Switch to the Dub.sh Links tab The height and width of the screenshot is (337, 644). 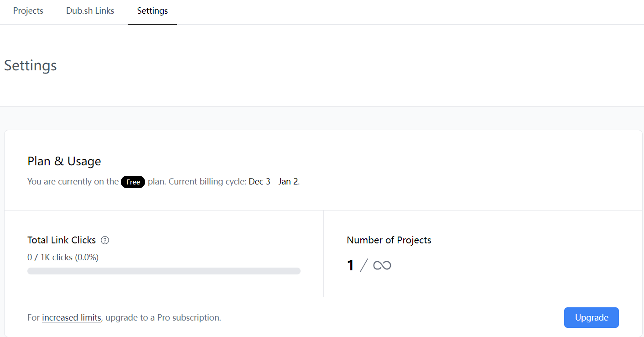[90, 11]
